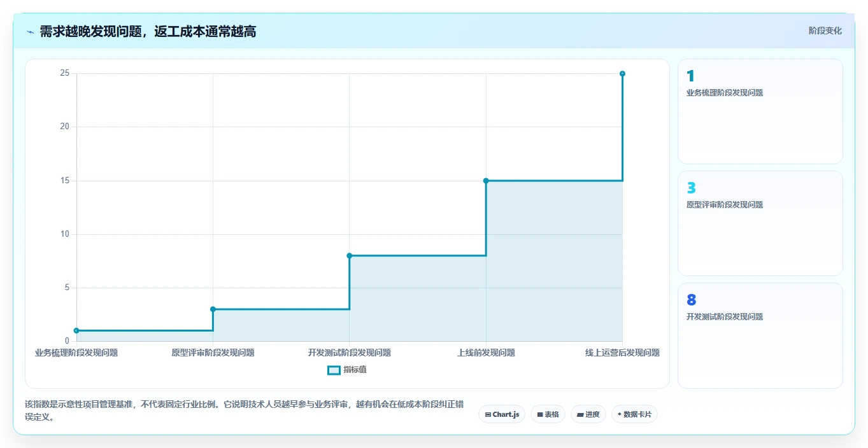The height and width of the screenshot is (448, 868).
Task: Open the card showing value 1
Action: 760,111
